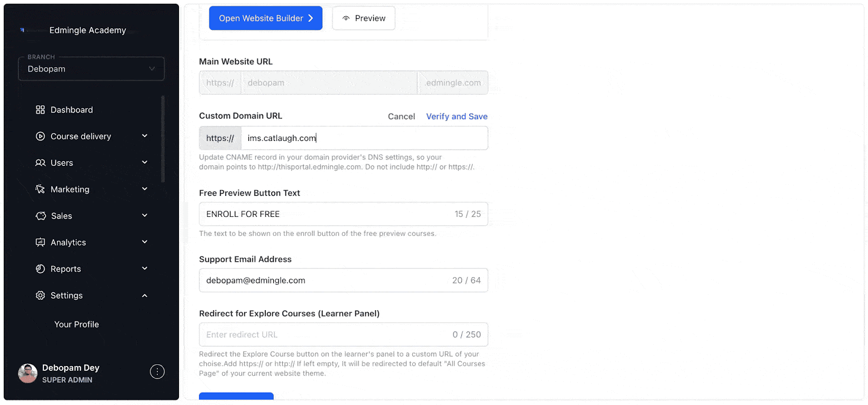
Task: Click the Edmingle Academy title text
Action: [88, 30]
